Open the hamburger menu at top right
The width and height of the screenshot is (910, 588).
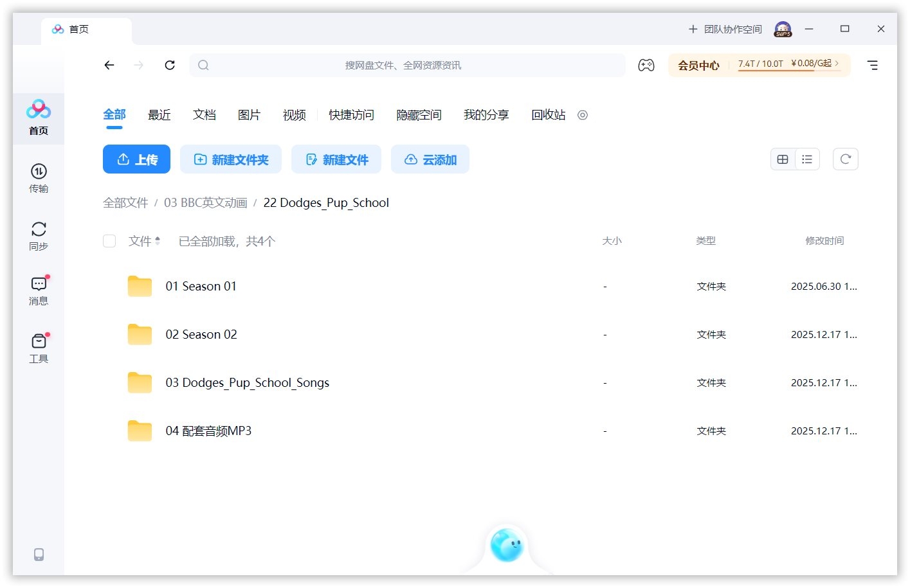[872, 65]
